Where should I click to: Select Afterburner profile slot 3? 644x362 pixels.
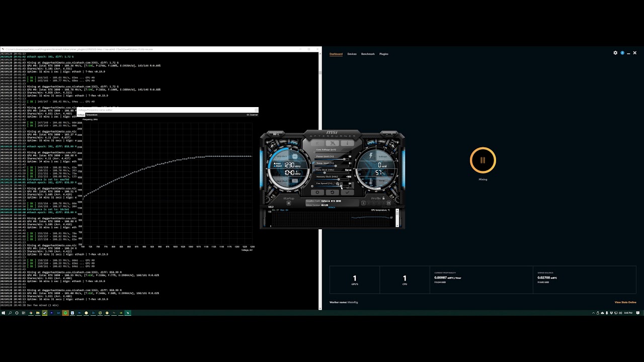373,203
